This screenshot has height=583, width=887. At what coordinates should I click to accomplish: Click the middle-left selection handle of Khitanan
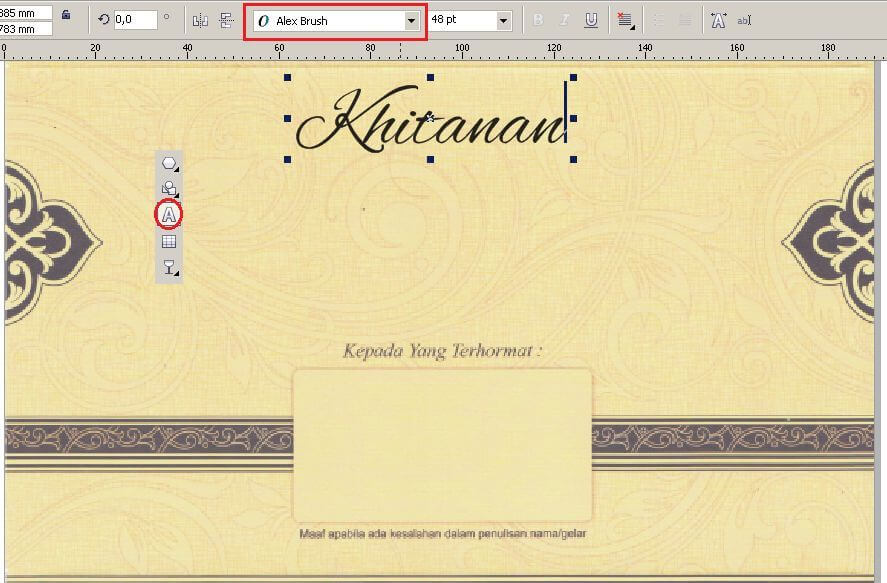coord(287,119)
